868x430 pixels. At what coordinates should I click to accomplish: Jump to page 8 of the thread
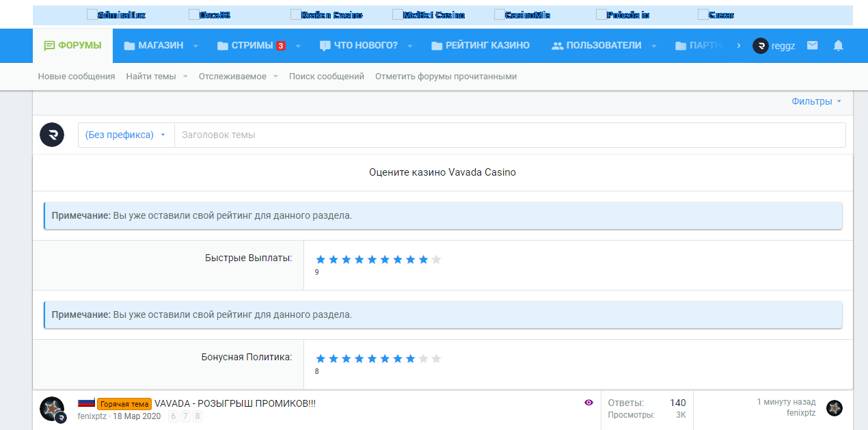(x=198, y=416)
